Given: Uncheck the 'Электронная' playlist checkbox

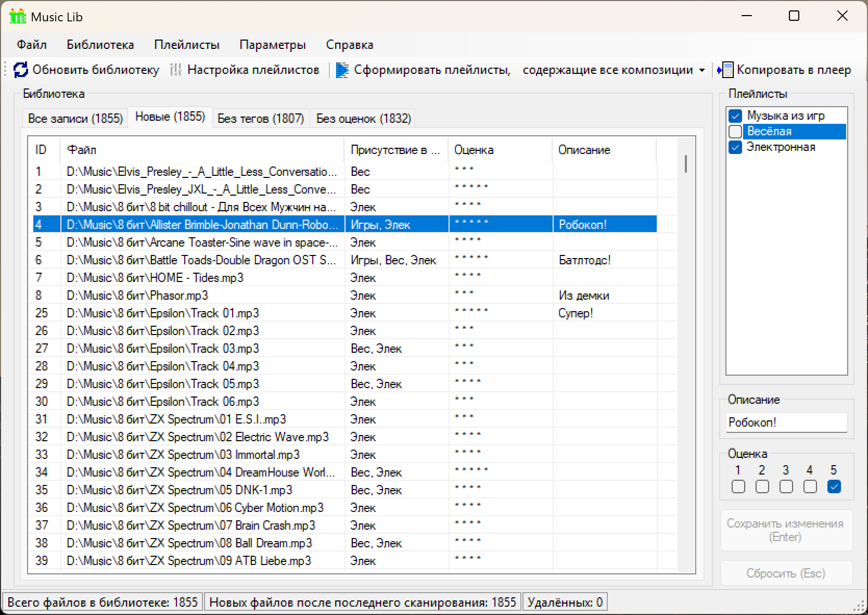Looking at the screenshot, I should click(x=735, y=147).
